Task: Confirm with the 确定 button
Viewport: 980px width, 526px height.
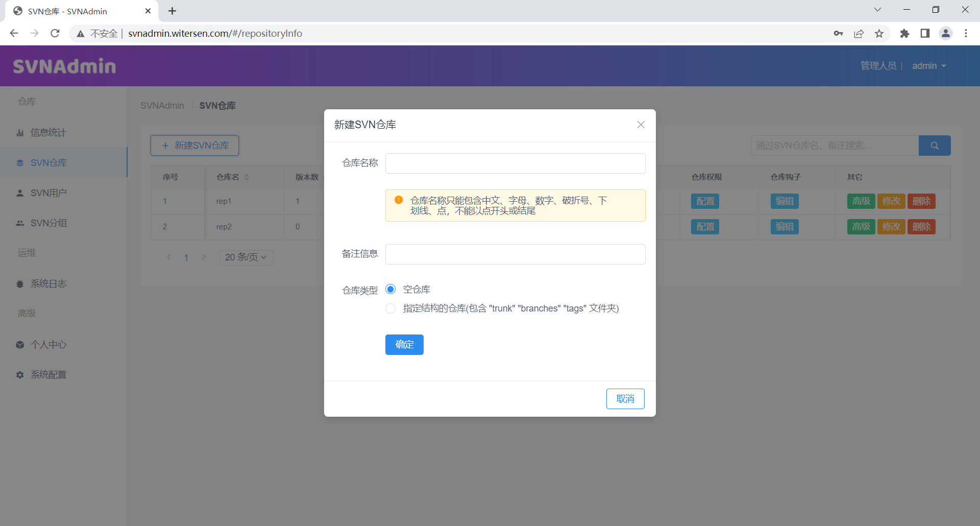Action: coord(404,345)
